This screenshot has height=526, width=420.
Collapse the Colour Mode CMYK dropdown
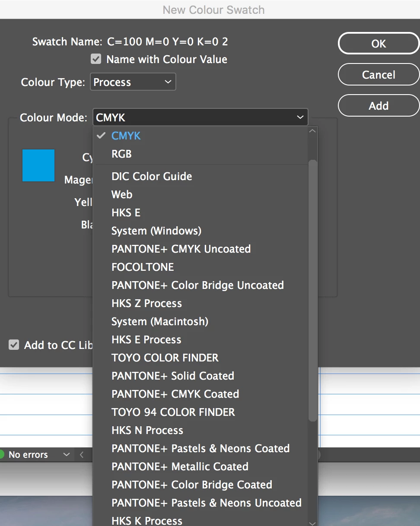[200, 117]
